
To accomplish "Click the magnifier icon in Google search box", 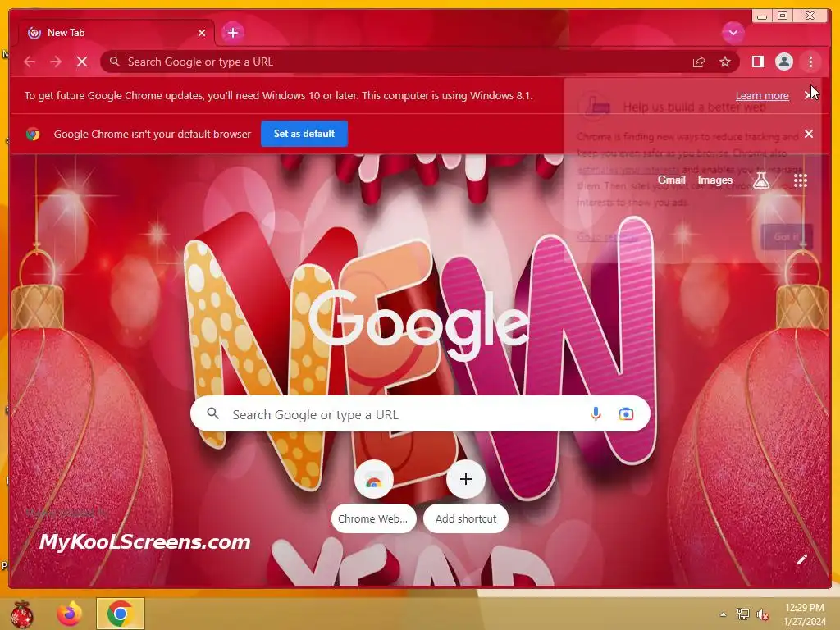I will (212, 413).
